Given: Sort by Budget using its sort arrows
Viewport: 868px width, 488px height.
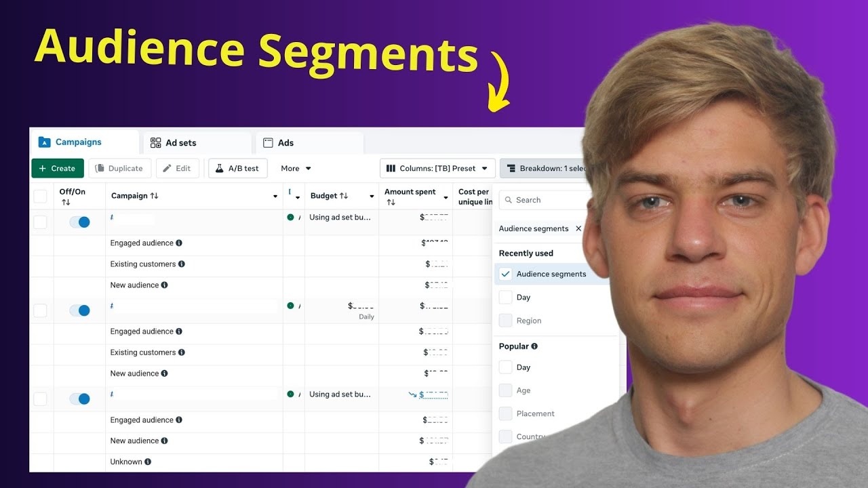Looking at the screenshot, I should (x=344, y=196).
